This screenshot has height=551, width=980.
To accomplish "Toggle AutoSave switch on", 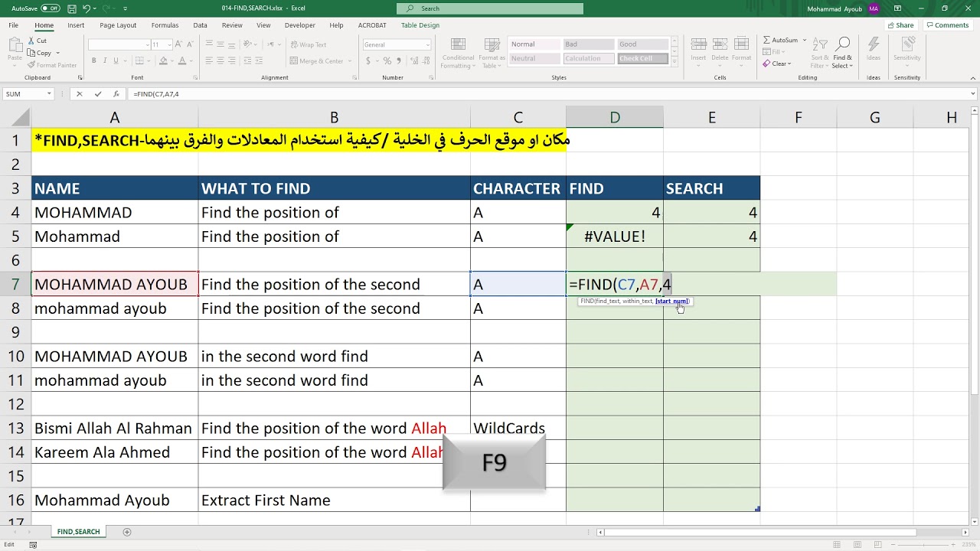I will pos(51,8).
